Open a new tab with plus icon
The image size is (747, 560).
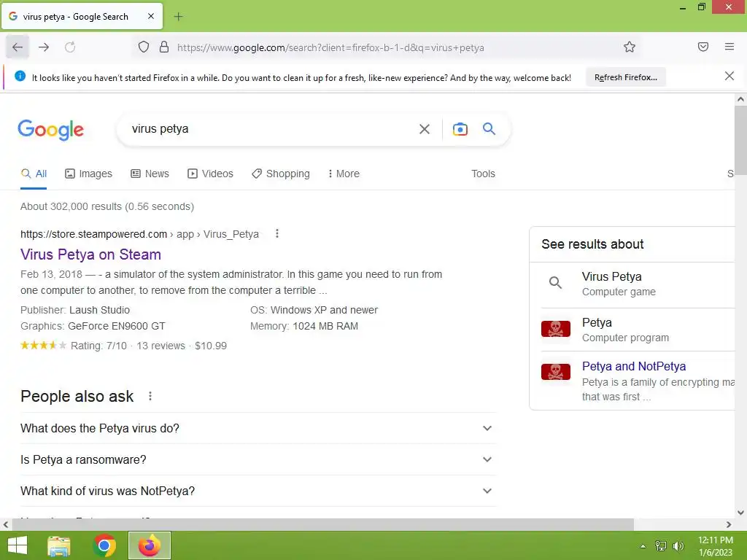click(178, 17)
